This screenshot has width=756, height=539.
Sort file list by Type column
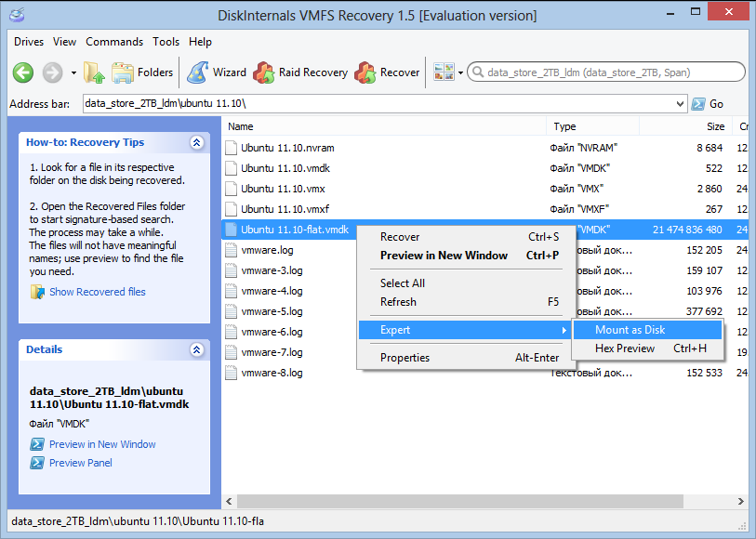click(x=564, y=126)
